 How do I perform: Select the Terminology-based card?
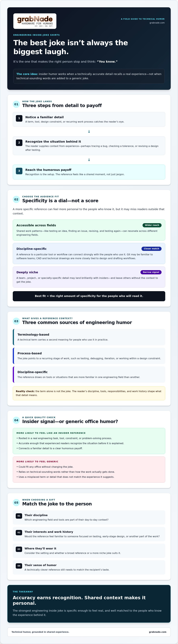coord(89,337)
